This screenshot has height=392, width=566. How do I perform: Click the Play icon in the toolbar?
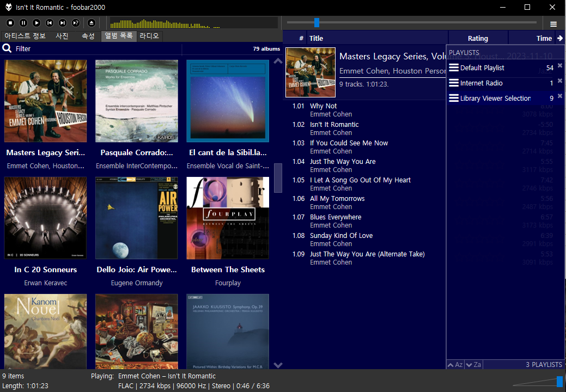pos(36,22)
